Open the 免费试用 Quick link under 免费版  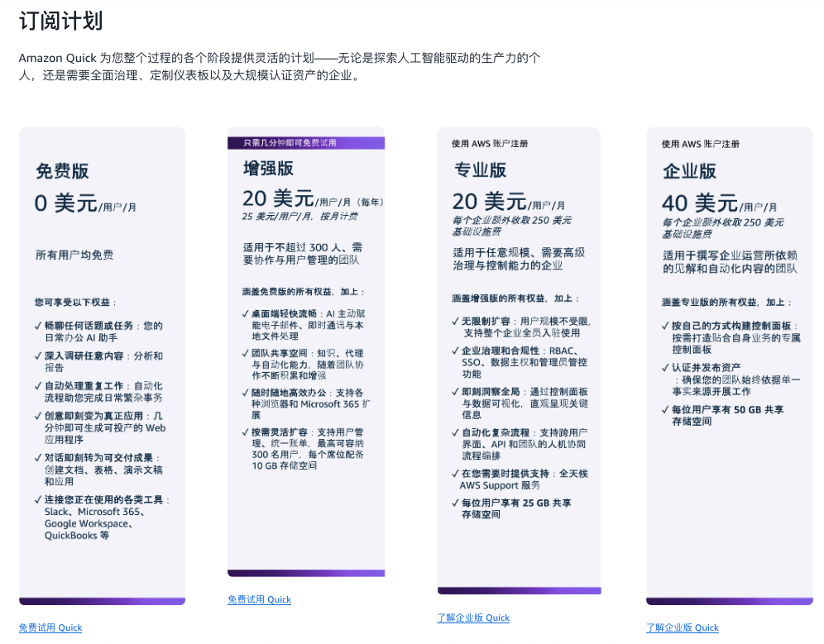[50, 627]
